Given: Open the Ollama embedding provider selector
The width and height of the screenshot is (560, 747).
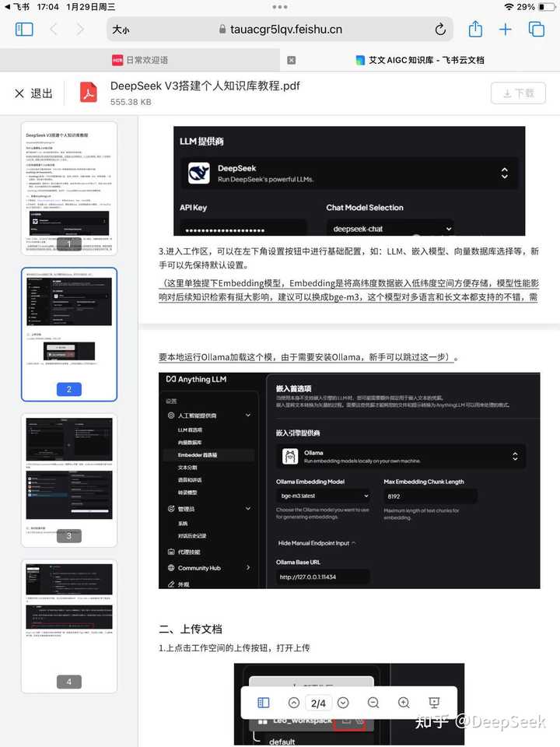Looking at the screenshot, I should tap(401, 457).
